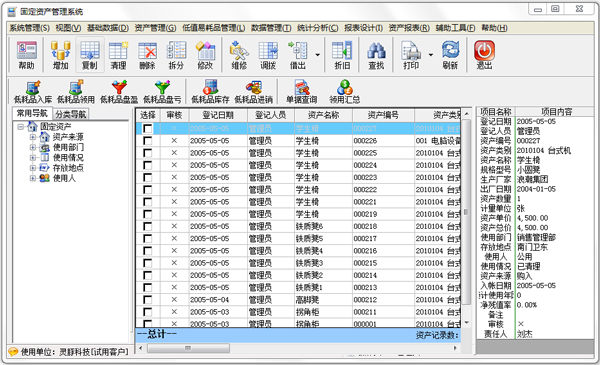Tick checkbox for 铁质凳6 row

point(147,226)
